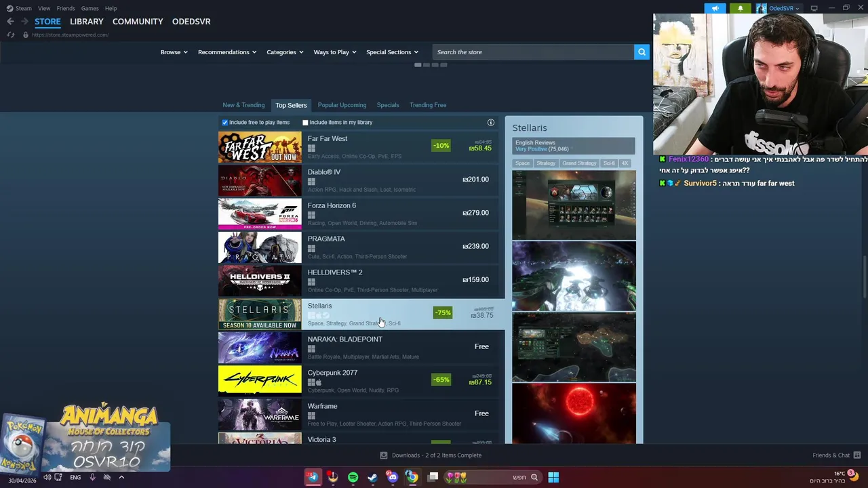Click the system tray microphone icon

(92, 477)
